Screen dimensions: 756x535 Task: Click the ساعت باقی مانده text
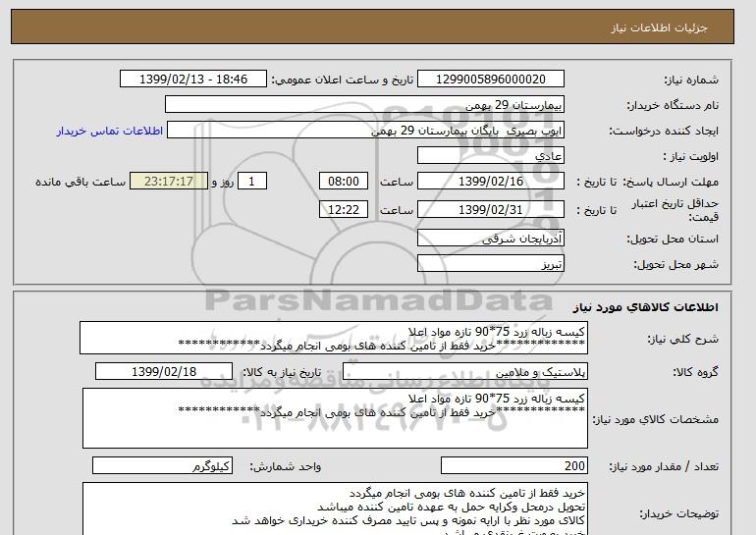tap(81, 182)
